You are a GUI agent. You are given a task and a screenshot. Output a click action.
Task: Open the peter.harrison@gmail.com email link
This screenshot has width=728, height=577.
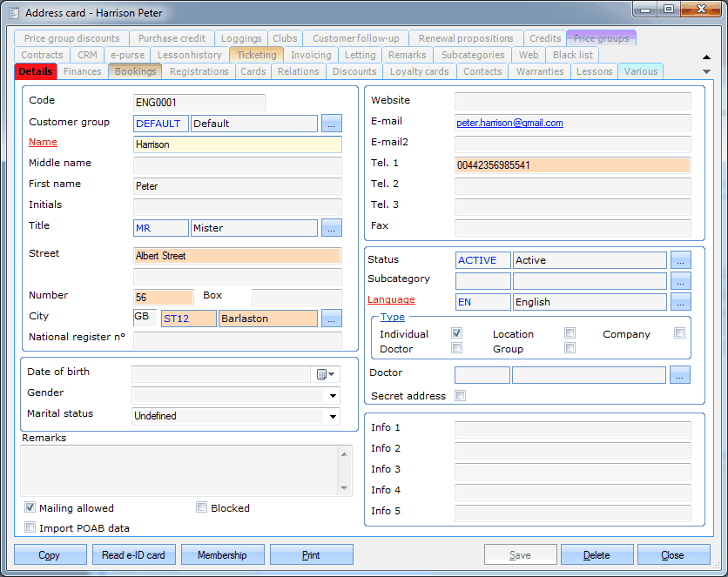509,124
